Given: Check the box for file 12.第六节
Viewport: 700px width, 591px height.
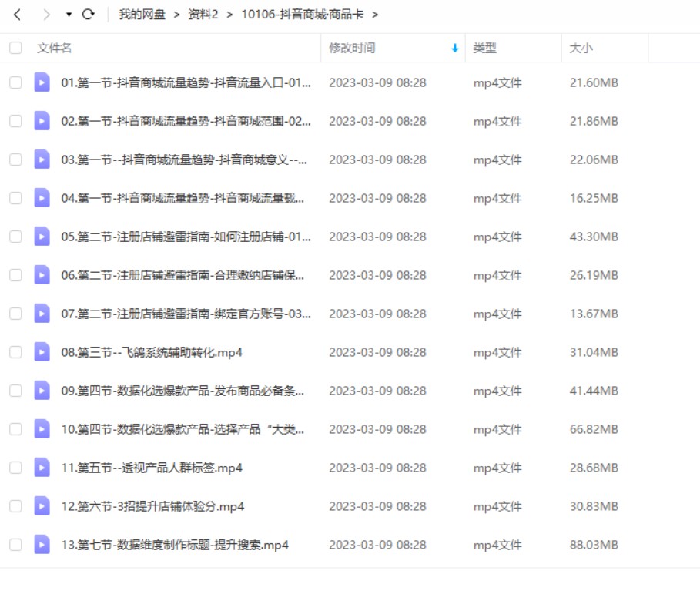Looking at the screenshot, I should coord(15,506).
